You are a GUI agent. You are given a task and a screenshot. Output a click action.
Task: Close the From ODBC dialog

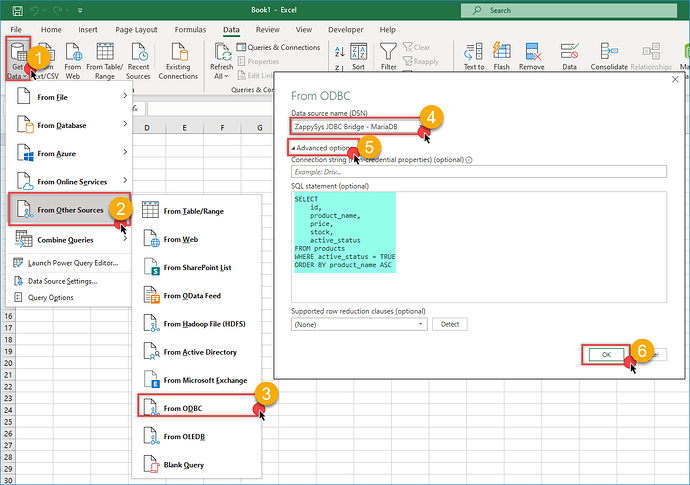point(675,79)
